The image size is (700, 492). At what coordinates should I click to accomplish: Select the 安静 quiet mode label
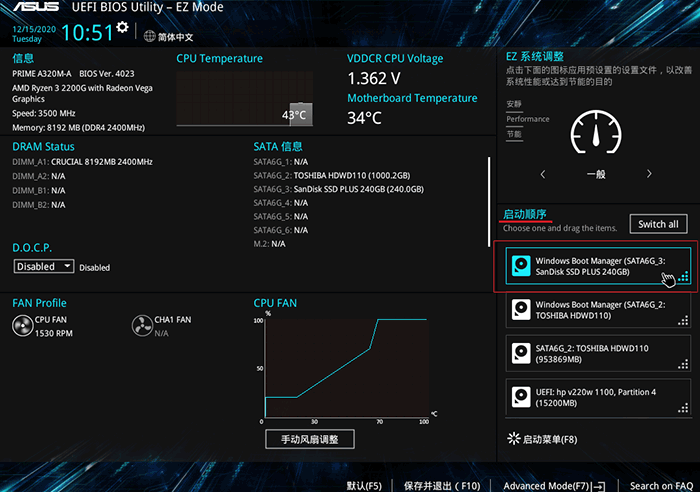(514, 104)
